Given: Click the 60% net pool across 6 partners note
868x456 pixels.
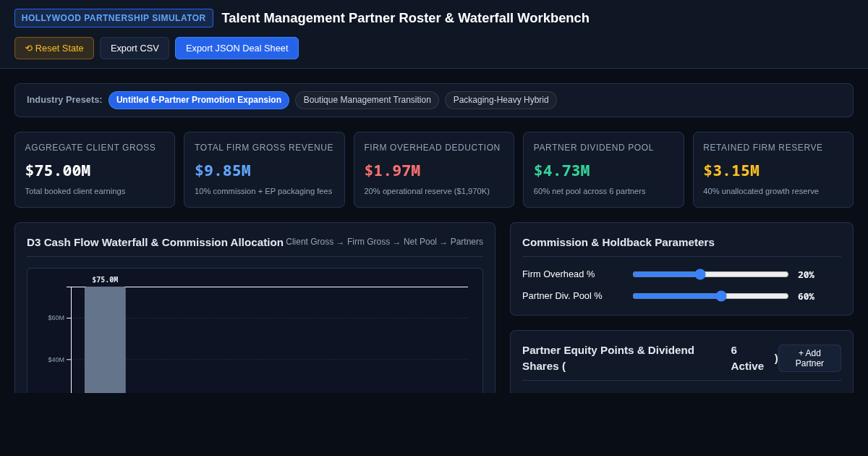Looking at the screenshot, I should pyautogui.click(x=590, y=191).
